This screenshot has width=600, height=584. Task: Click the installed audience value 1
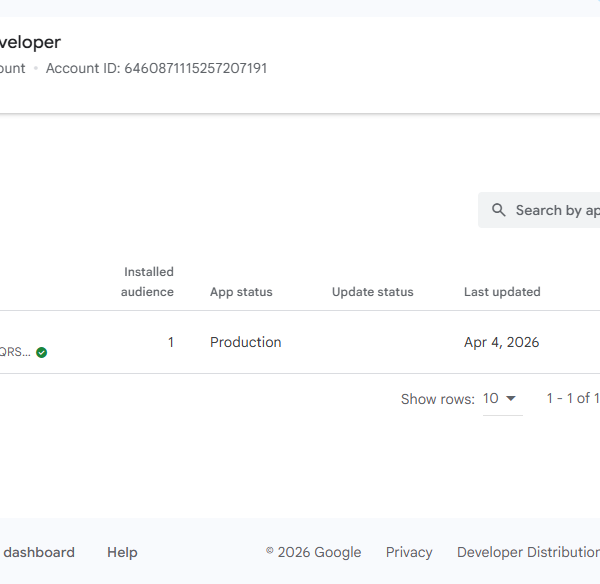[x=171, y=342]
